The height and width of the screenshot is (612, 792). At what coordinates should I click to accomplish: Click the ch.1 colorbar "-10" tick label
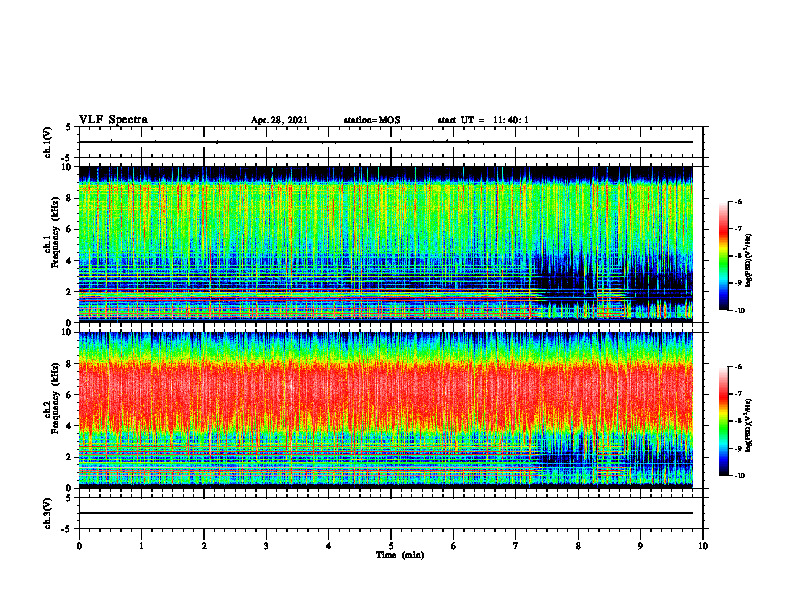[x=739, y=311]
